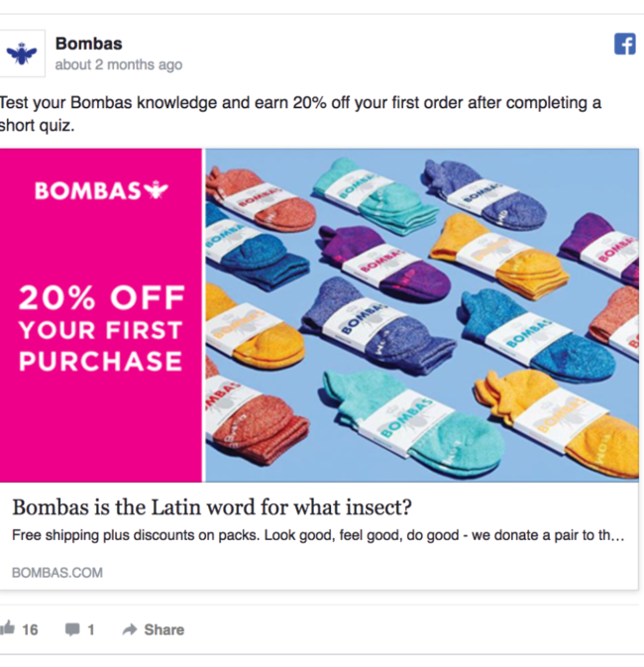Click the comment count of 1
Screen dimensions: 644x667
91,629
